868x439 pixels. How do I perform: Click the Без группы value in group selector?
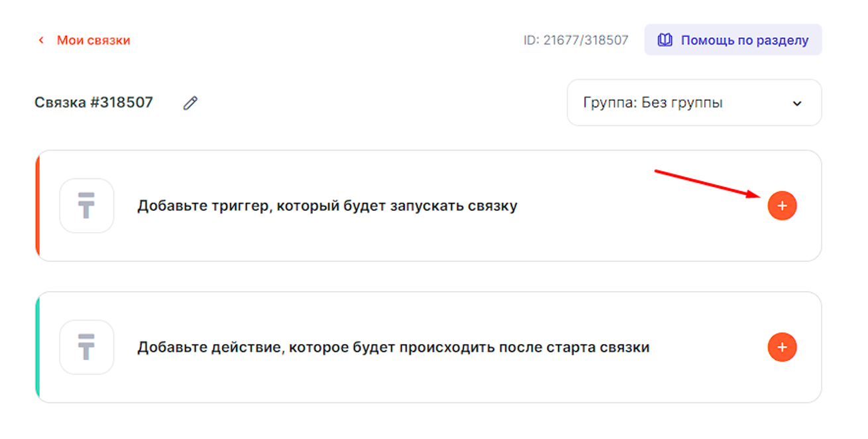[682, 103]
